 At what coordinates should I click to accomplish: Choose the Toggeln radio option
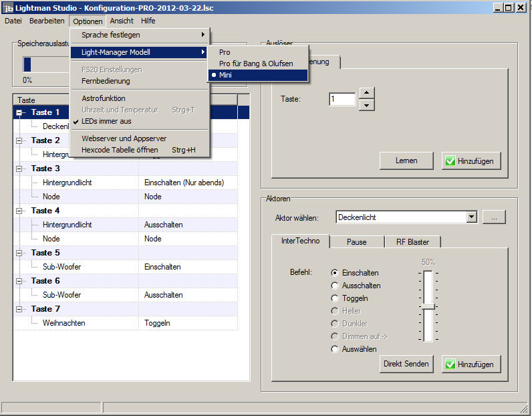pyautogui.click(x=336, y=298)
